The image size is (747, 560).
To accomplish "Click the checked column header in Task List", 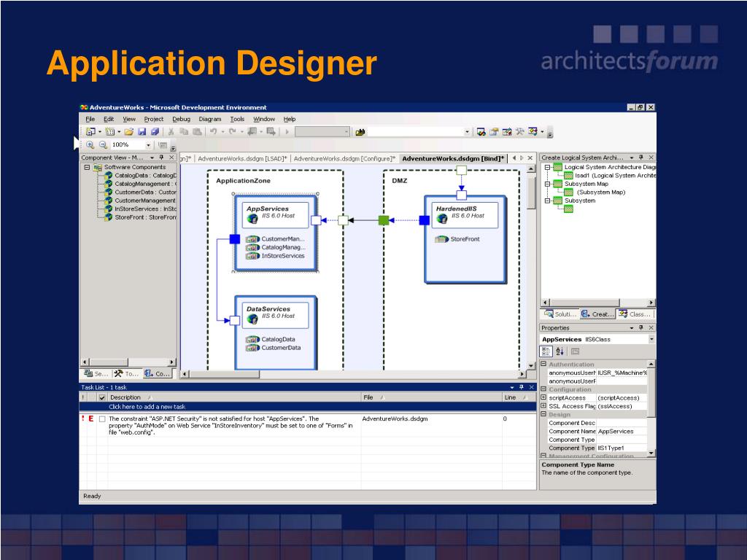I will coord(102,397).
